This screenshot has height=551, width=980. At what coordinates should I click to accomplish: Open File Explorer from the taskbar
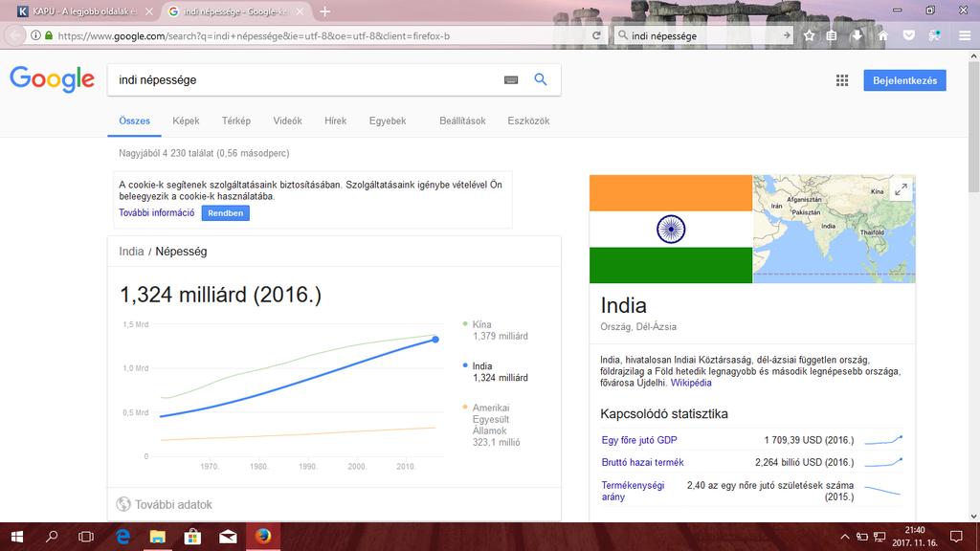(158, 537)
